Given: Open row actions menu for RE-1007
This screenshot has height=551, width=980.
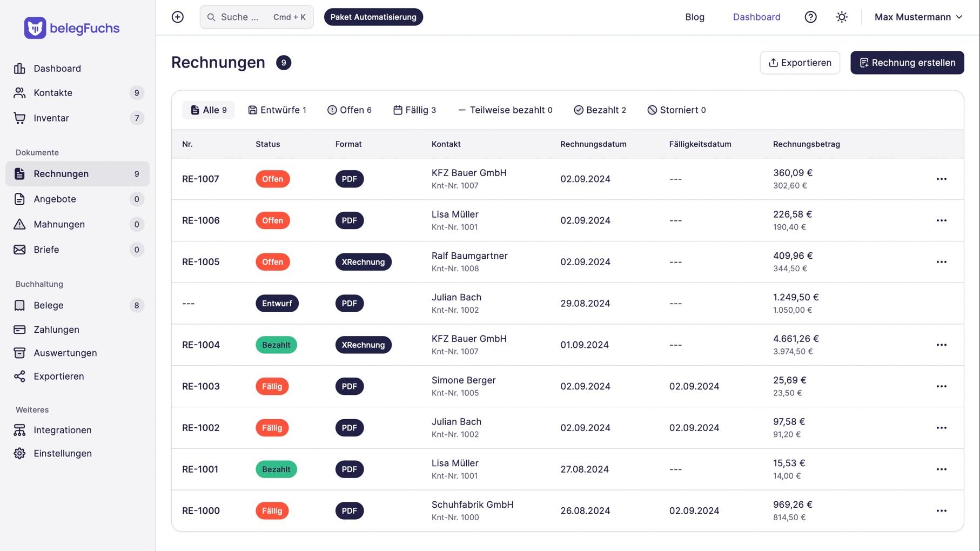Looking at the screenshot, I should [942, 179].
